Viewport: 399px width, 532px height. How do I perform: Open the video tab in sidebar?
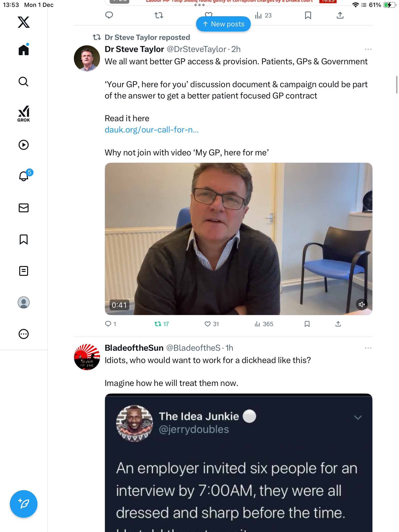(x=24, y=145)
